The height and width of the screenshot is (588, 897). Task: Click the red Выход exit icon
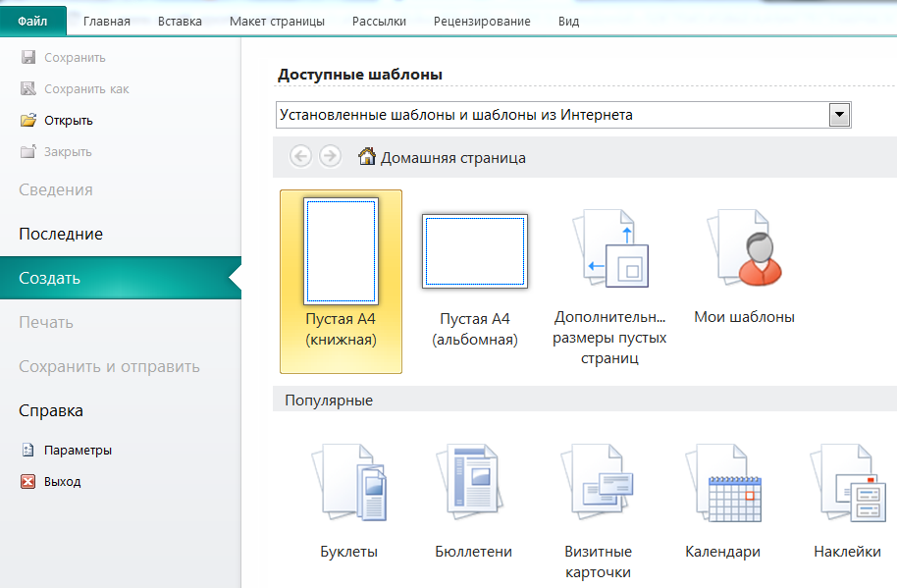tap(28, 481)
